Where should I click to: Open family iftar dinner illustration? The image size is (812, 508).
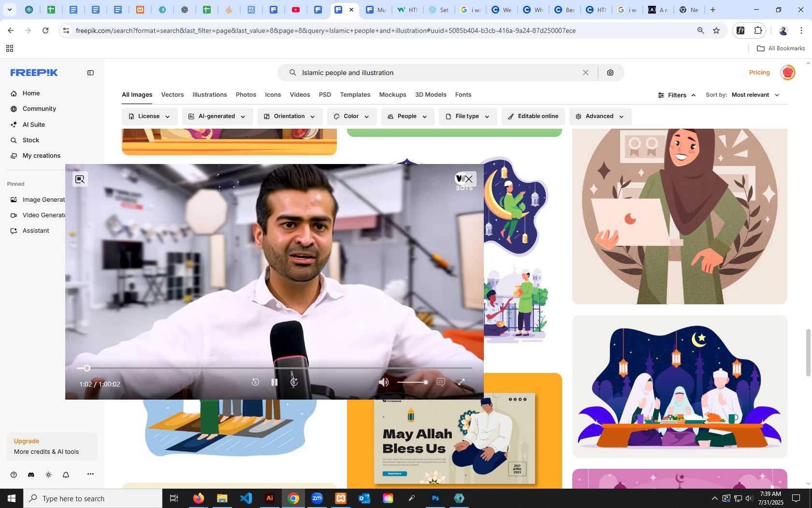click(680, 387)
